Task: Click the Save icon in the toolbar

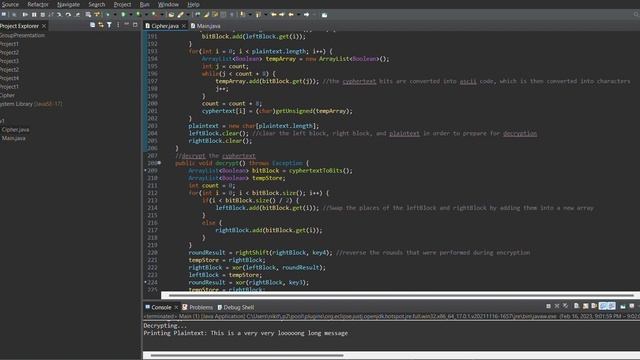Action: (4, 14)
